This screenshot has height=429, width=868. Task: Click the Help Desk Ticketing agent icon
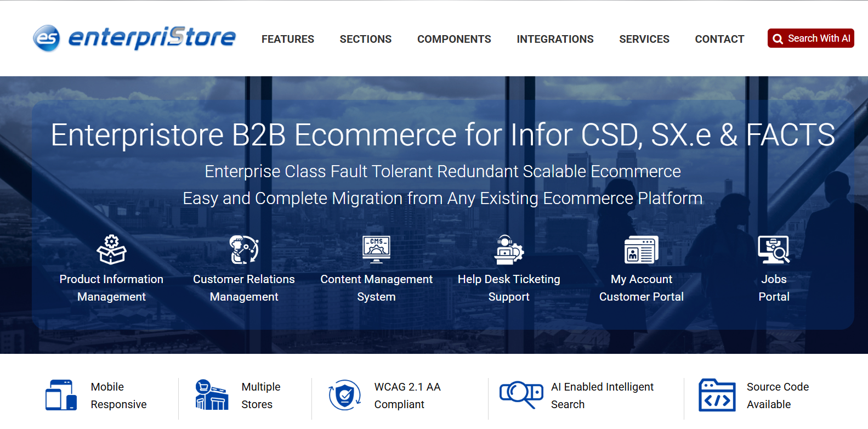pos(509,250)
